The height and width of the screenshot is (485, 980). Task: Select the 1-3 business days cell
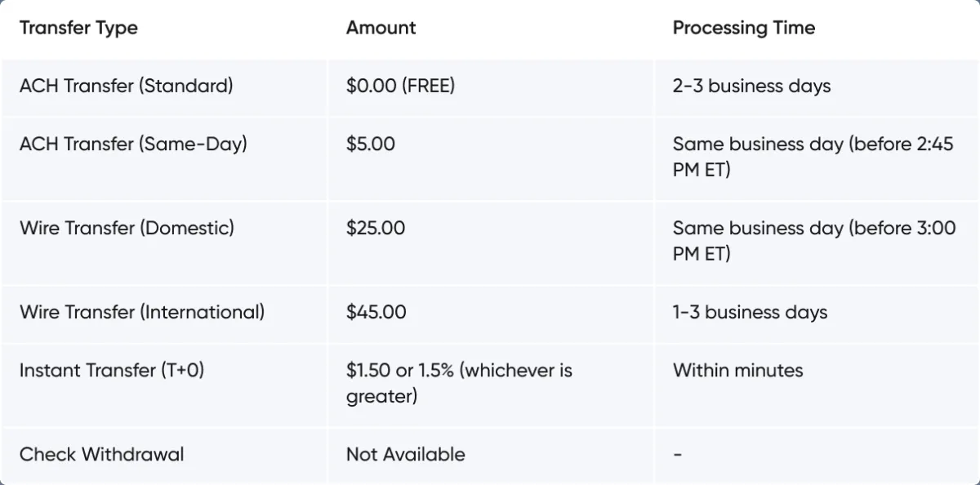[750, 312]
